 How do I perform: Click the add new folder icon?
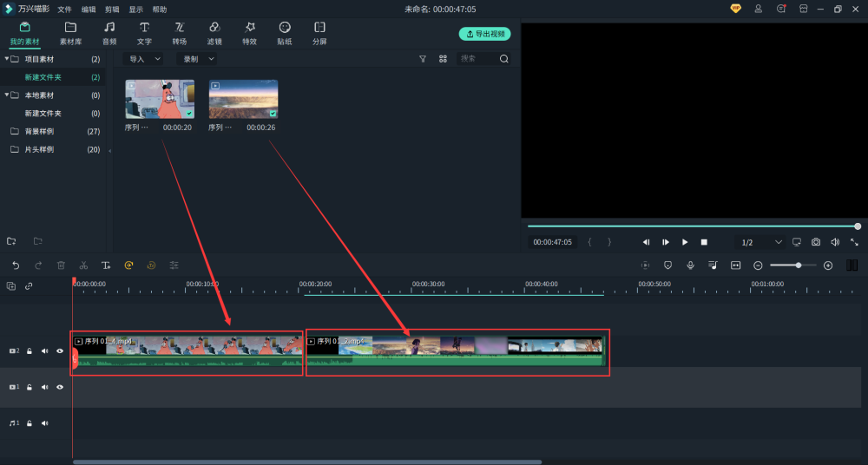pos(11,241)
